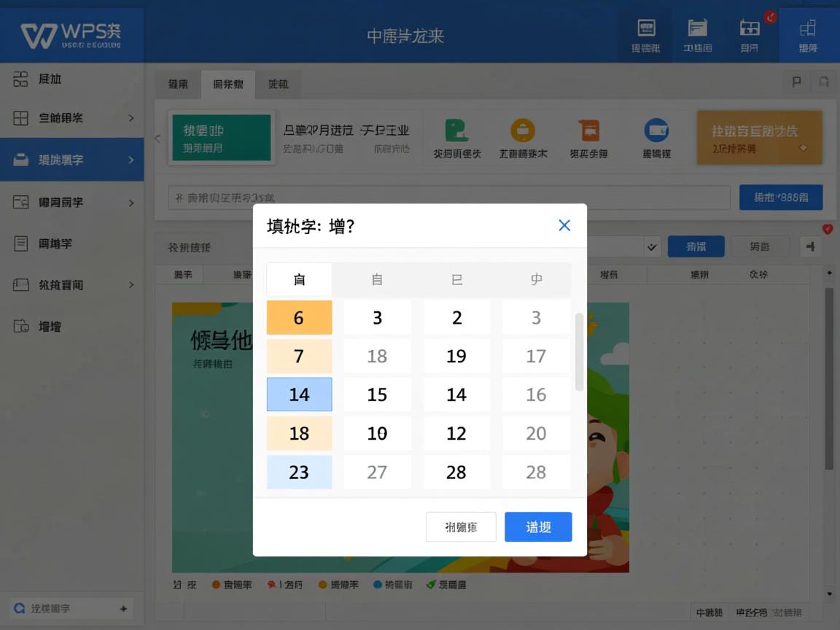Screen dimensions: 840x630
Task: Open the documents panel icon in header
Action: coord(697,34)
